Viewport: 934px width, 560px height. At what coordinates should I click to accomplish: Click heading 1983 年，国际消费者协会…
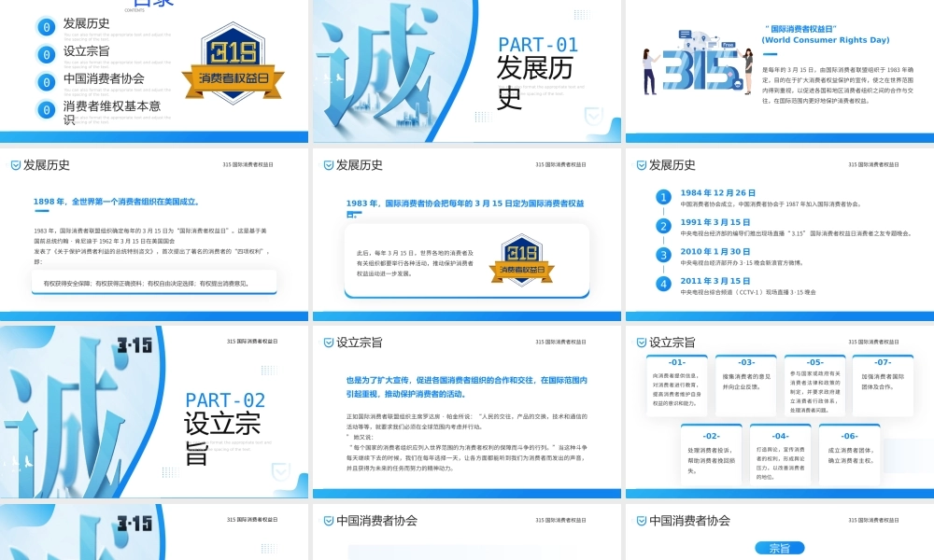(x=465, y=208)
